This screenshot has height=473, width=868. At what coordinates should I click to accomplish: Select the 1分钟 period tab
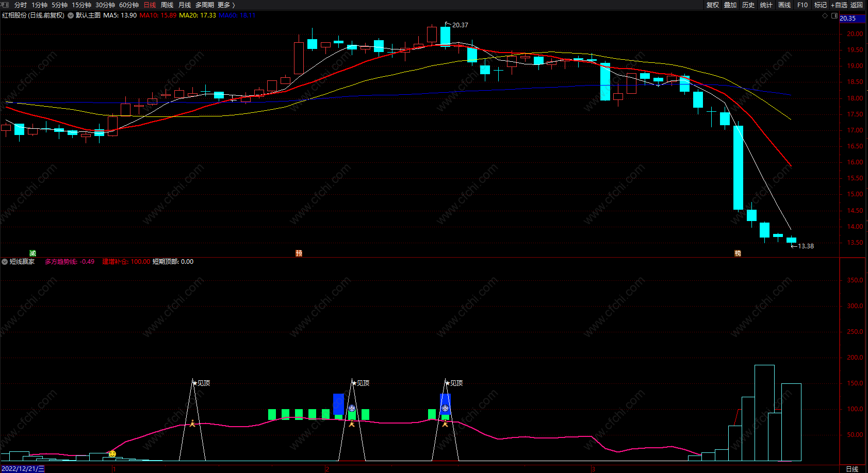tap(39, 5)
